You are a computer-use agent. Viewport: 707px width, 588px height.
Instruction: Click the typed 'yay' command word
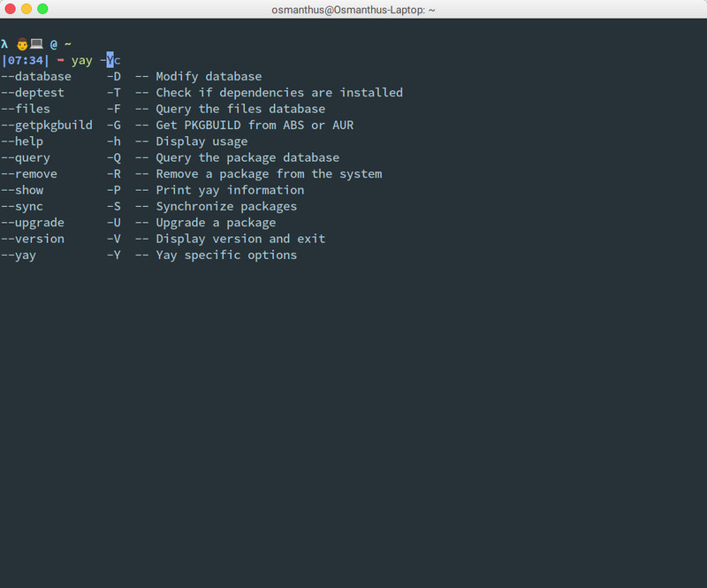click(81, 60)
